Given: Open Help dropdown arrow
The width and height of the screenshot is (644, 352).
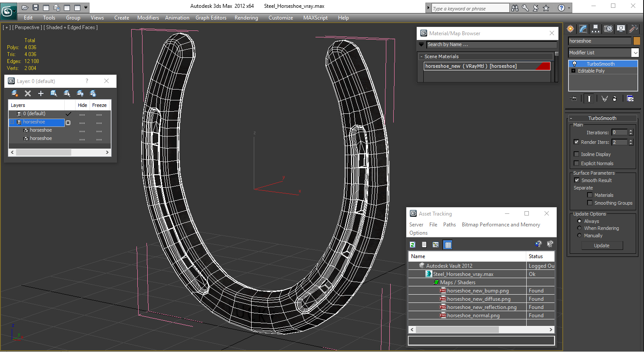Looking at the screenshot, I should pyautogui.click(x=569, y=8).
